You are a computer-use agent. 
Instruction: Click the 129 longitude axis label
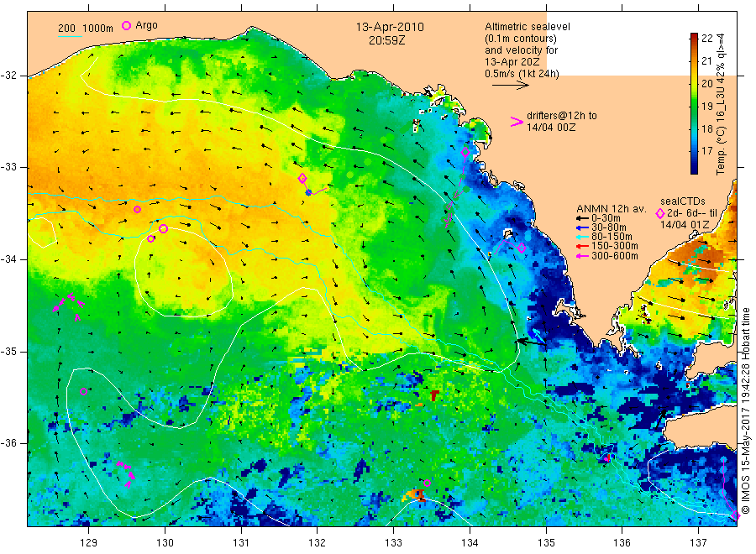click(x=89, y=543)
